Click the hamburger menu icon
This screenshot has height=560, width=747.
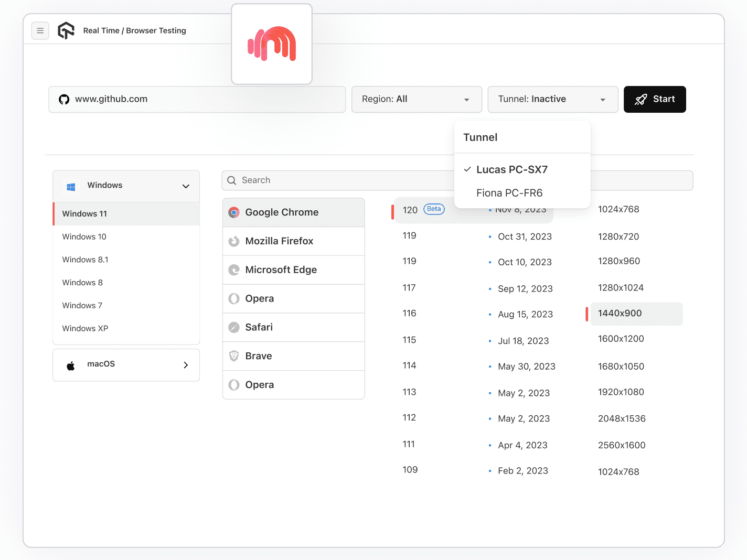tap(40, 31)
